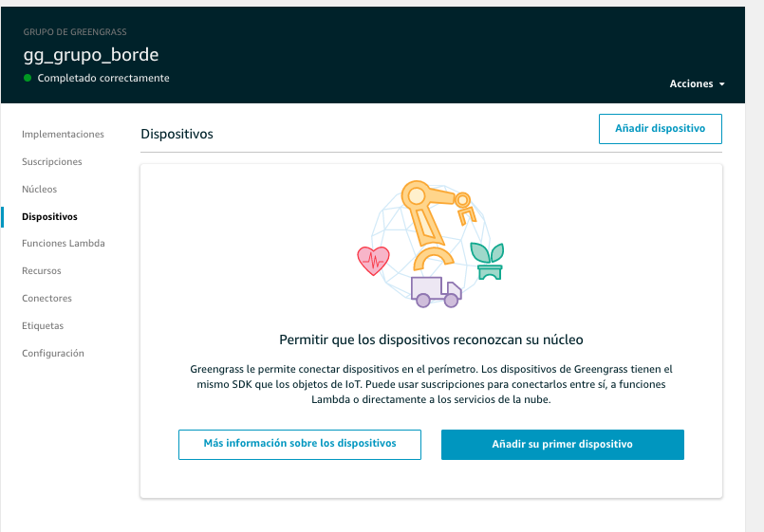
Task: Click the heading Permitir que los dispositivos reconozcan
Action: (x=431, y=339)
